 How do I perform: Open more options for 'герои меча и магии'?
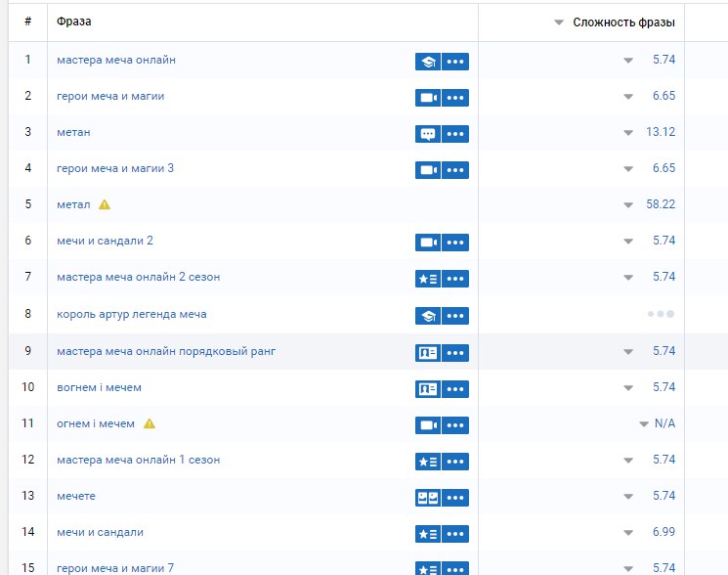click(455, 98)
